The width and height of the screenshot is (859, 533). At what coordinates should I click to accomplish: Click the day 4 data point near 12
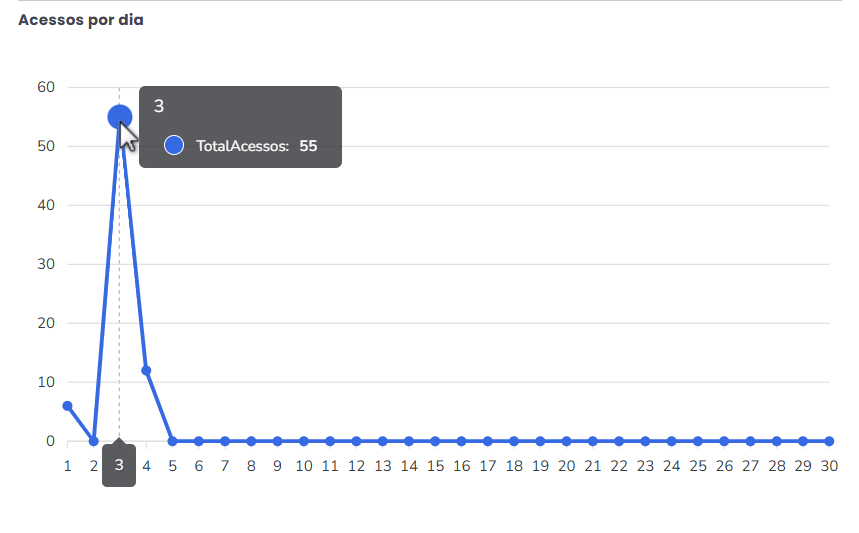point(146,370)
